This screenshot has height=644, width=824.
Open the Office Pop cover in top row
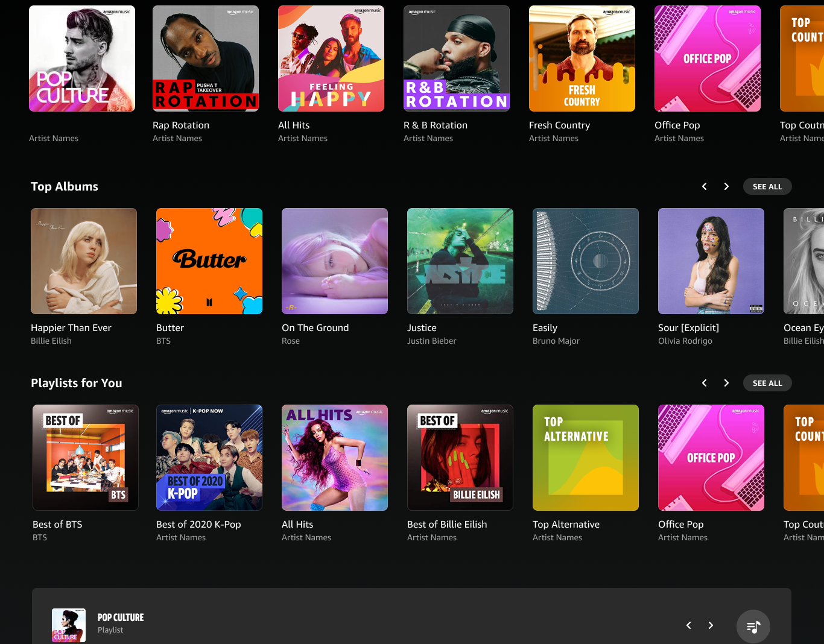point(708,58)
